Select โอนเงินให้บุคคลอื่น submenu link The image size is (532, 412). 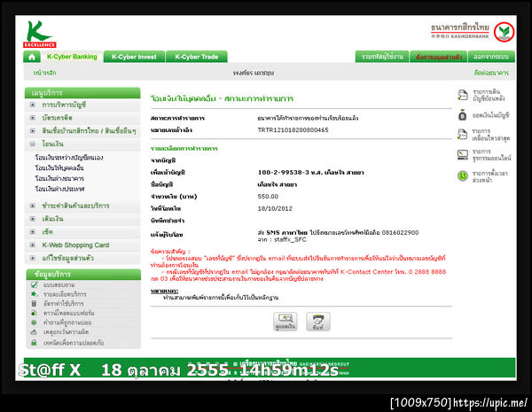click(x=59, y=167)
